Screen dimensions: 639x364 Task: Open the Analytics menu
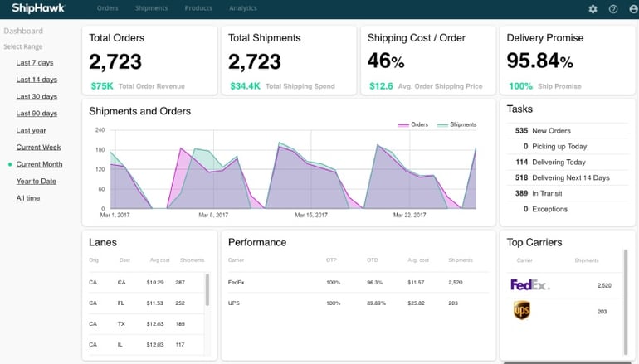[x=243, y=8]
